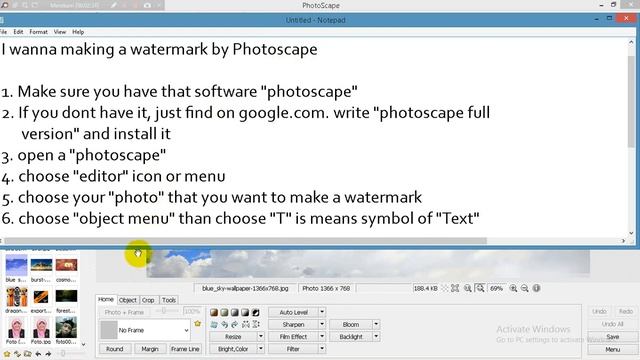
Task: Select the zoom-to-fit magnifier icon
Action: (480, 288)
